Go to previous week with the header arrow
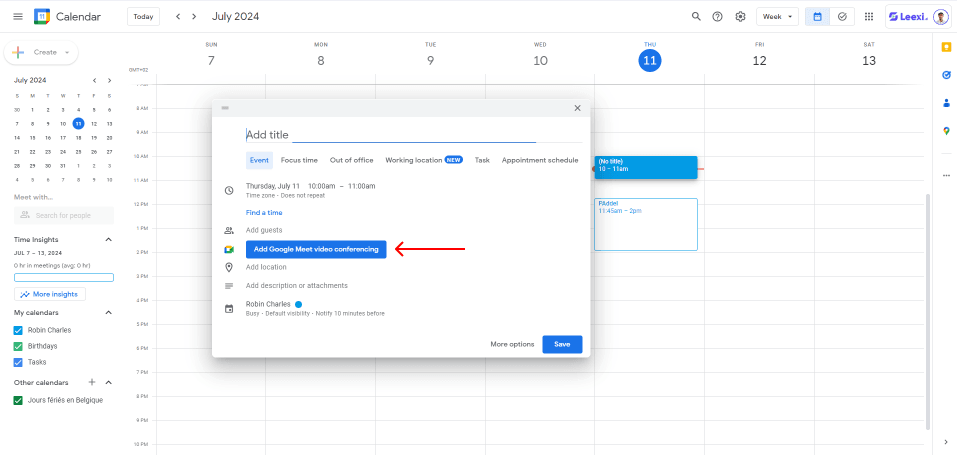957x455 pixels. pos(178,16)
